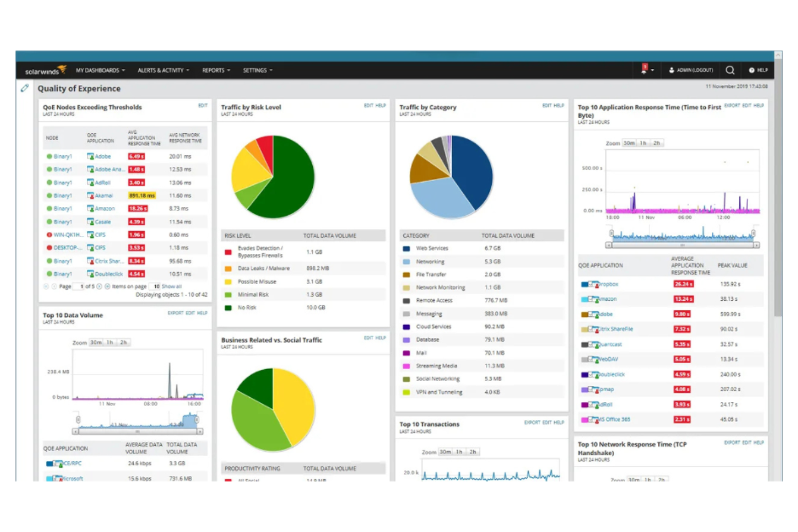
Task: Open the search magnifier icon
Action: 730,70
